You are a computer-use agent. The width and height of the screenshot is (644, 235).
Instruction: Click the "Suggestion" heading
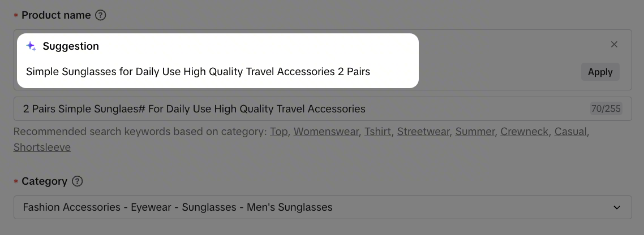(71, 46)
